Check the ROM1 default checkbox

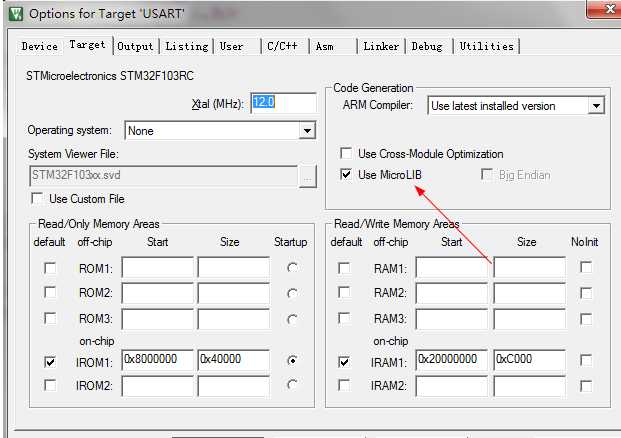(50, 268)
